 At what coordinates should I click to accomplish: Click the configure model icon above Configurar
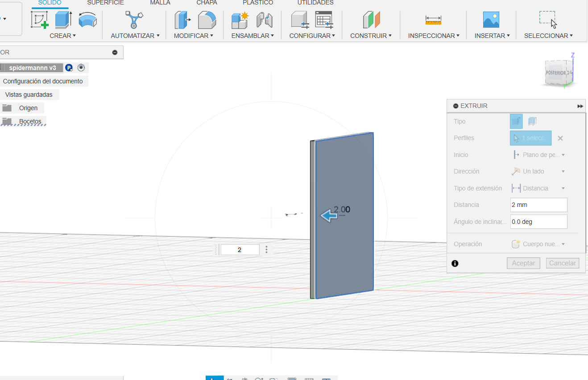(300, 20)
